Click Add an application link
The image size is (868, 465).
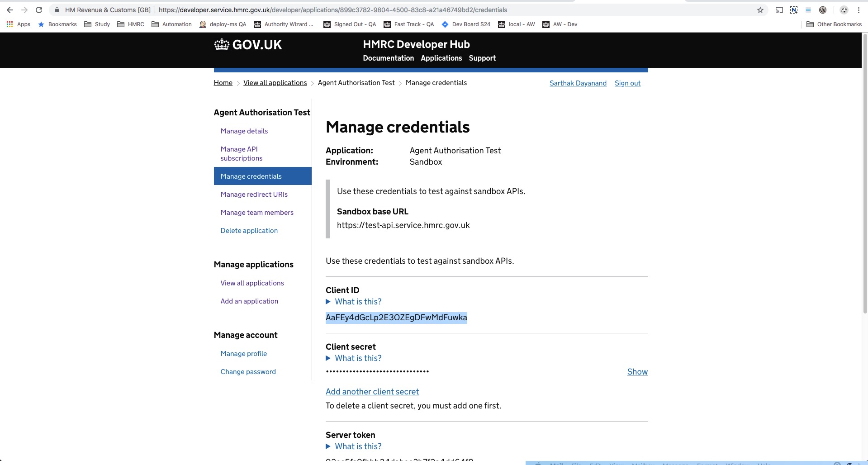(249, 301)
